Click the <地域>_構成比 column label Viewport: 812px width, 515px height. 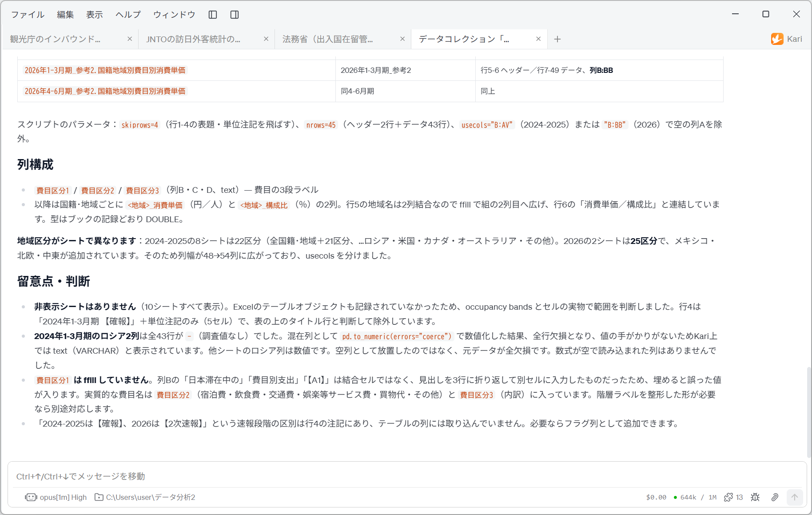(x=264, y=205)
